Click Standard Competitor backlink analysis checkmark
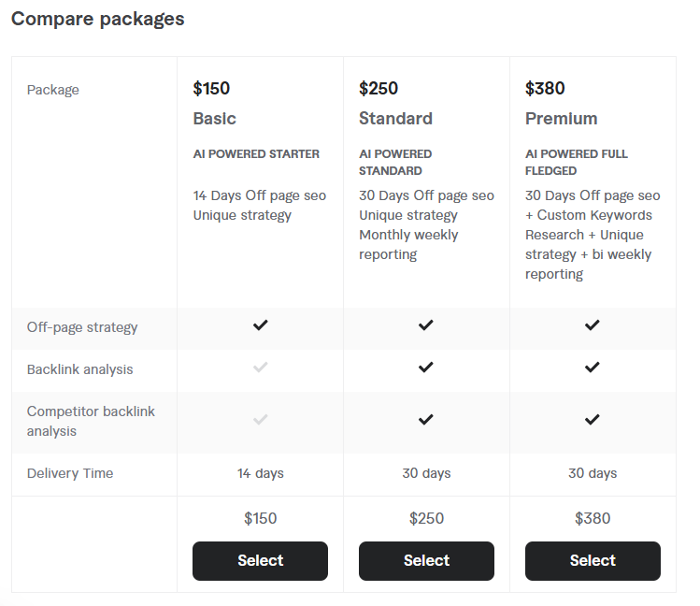The image size is (700, 606). 426,419
